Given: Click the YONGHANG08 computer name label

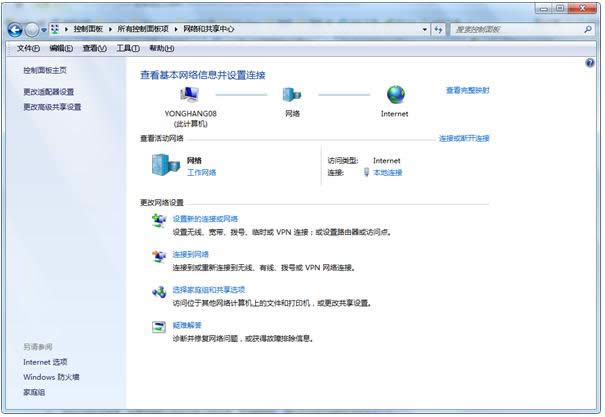Looking at the screenshot, I should point(191,113).
